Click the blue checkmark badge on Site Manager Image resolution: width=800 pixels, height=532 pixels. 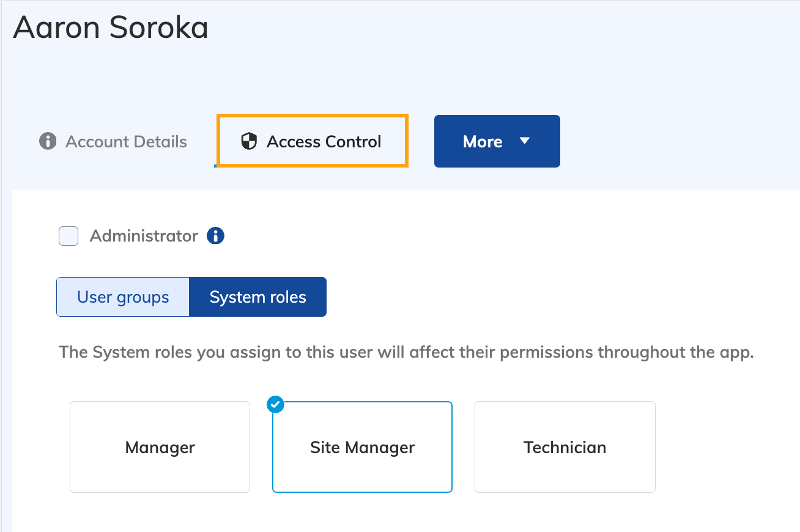coord(275,404)
